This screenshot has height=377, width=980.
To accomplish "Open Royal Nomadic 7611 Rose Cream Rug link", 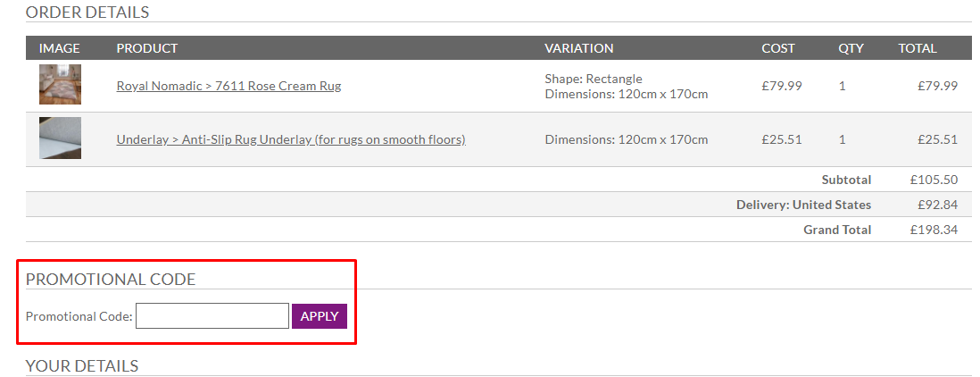I will coord(228,86).
